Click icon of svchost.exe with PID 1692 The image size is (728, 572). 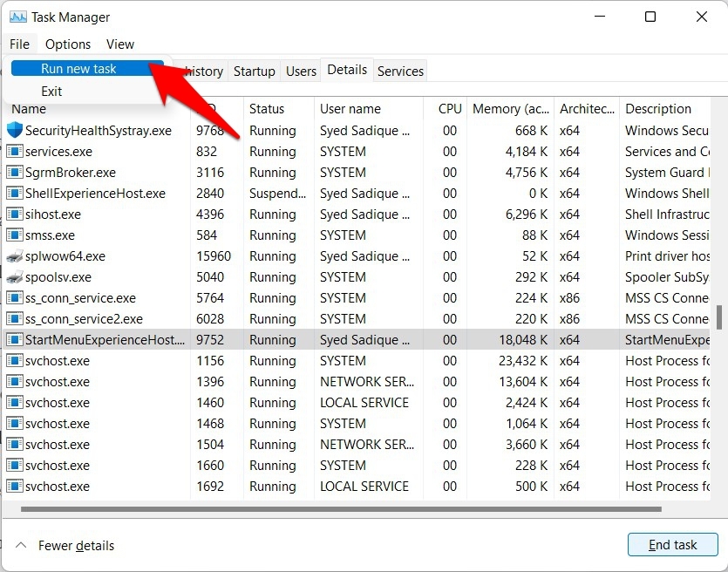point(15,486)
